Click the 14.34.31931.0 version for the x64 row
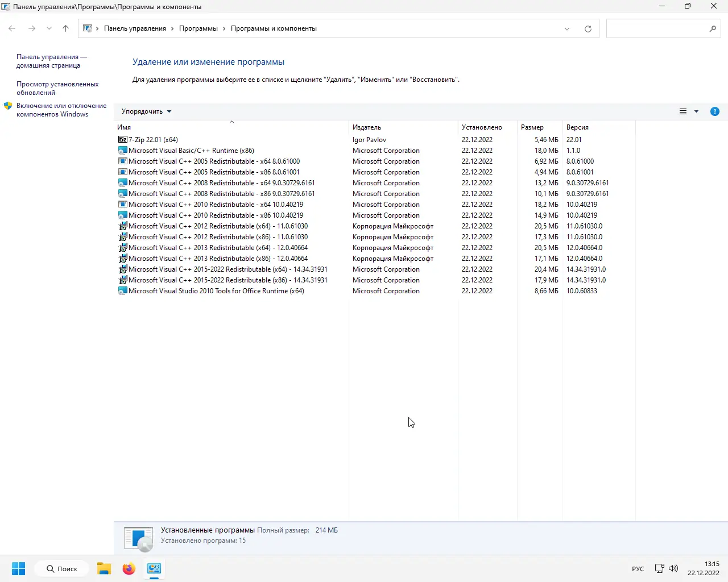The image size is (728, 582). [586, 269]
